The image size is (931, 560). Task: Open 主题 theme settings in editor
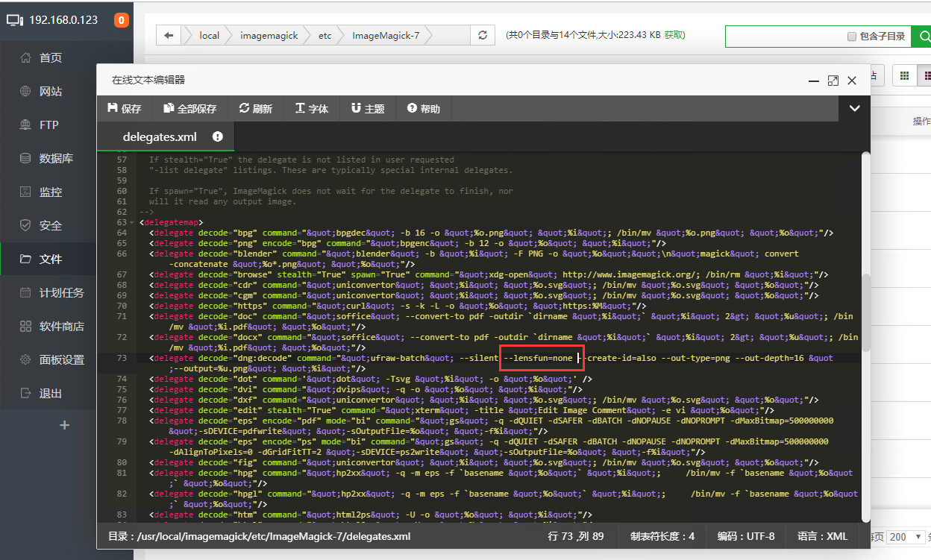coord(368,109)
